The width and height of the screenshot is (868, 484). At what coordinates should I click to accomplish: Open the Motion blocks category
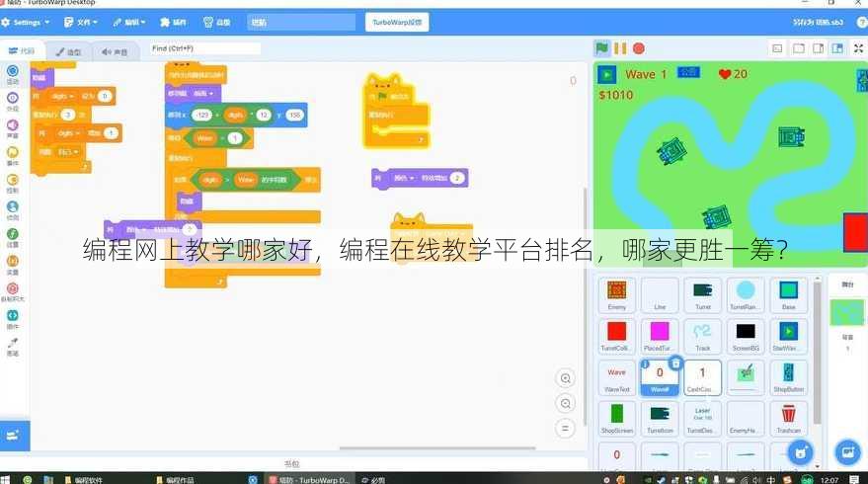point(12,74)
